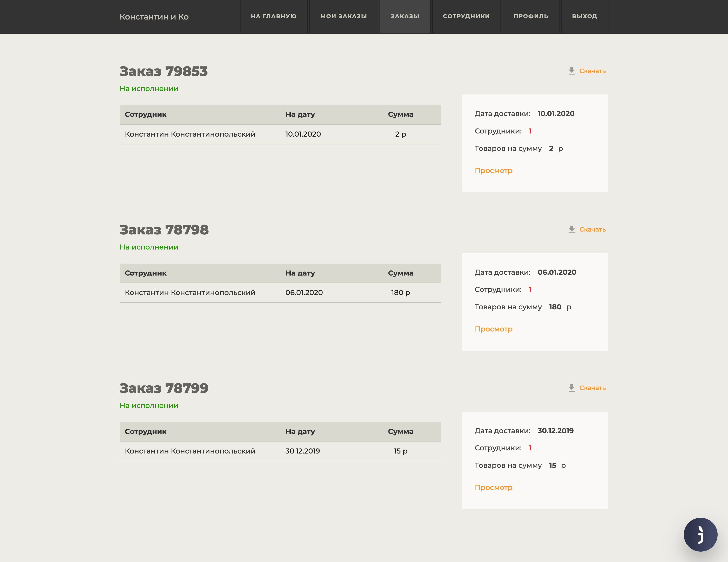Click the Заказ 79853 heading
Image resolution: width=728 pixels, height=562 pixels.
tap(164, 71)
